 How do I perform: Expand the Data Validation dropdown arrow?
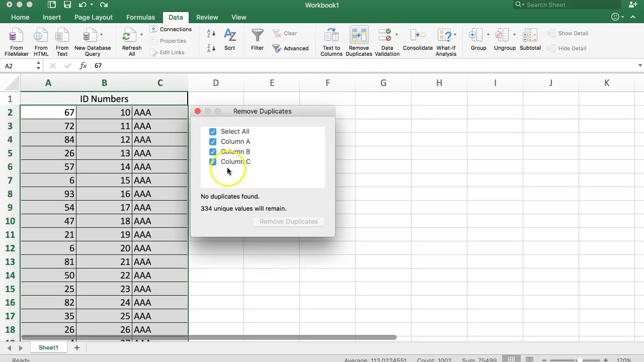tap(396, 35)
